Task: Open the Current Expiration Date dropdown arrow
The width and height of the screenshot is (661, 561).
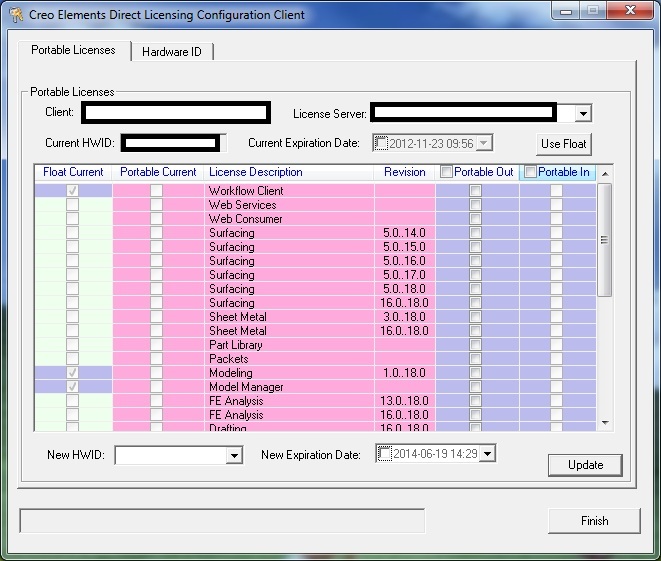Action: (484, 143)
